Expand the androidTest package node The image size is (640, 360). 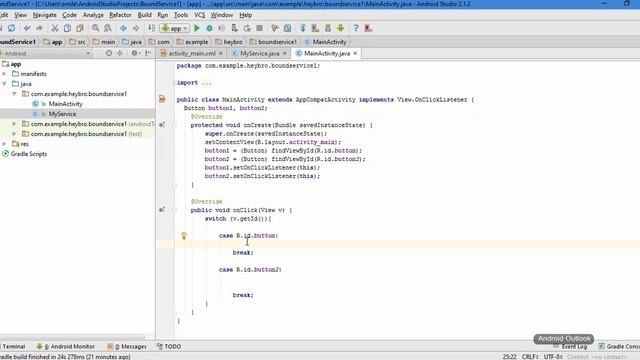click(x=14, y=124)
